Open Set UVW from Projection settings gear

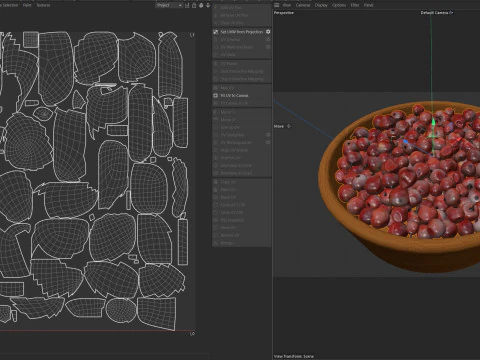268,32
